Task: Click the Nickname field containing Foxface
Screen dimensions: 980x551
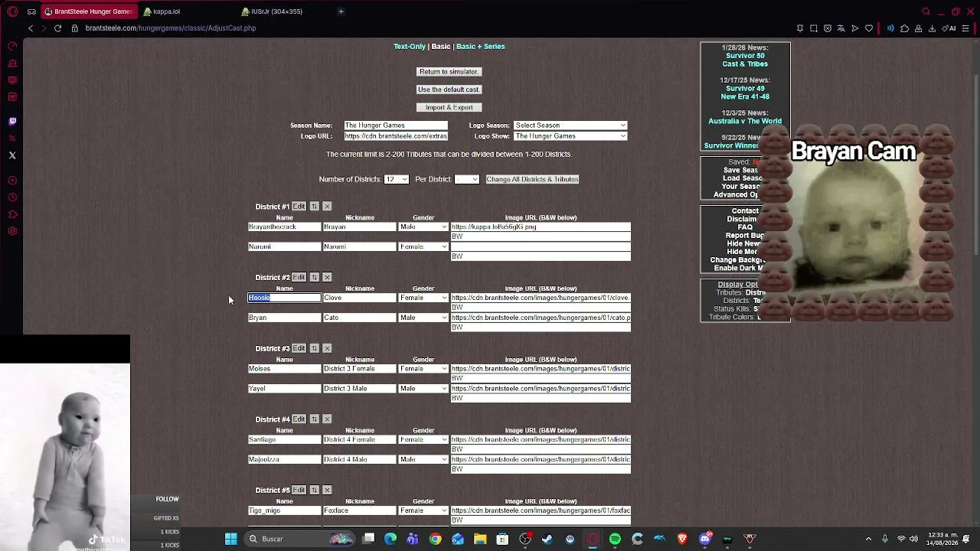Action: (x=360, y=510)
